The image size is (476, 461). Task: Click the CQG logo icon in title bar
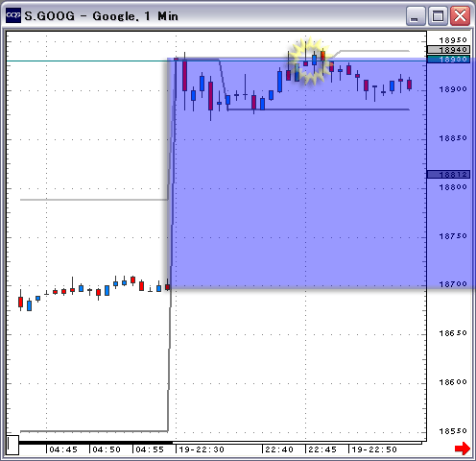pos(13,15)
